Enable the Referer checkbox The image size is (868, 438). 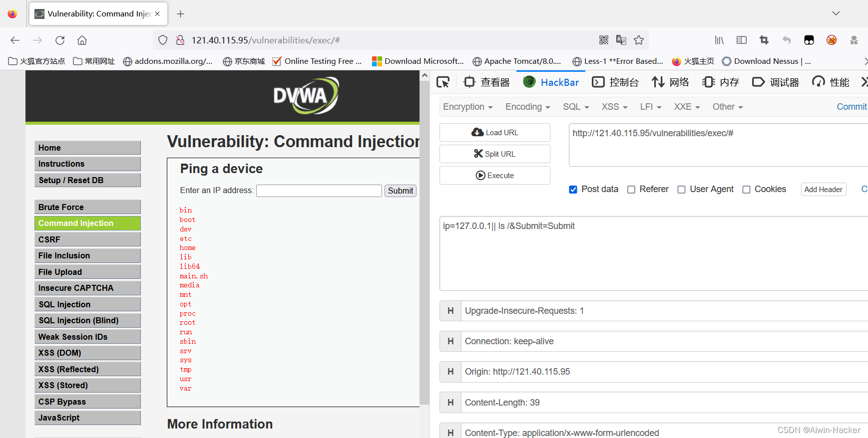click(x=631, y=190)
